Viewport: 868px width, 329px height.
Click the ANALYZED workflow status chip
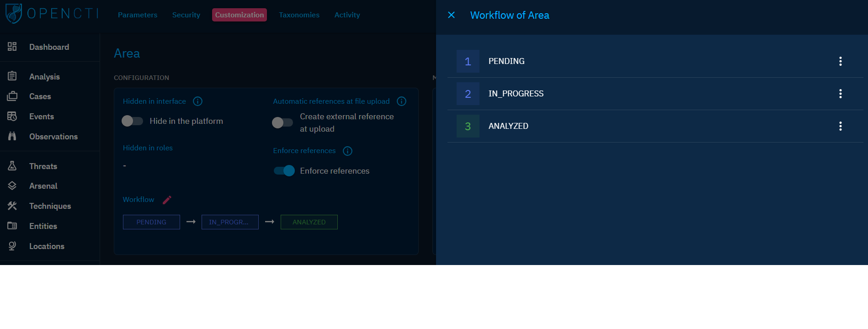click(309, 222)
